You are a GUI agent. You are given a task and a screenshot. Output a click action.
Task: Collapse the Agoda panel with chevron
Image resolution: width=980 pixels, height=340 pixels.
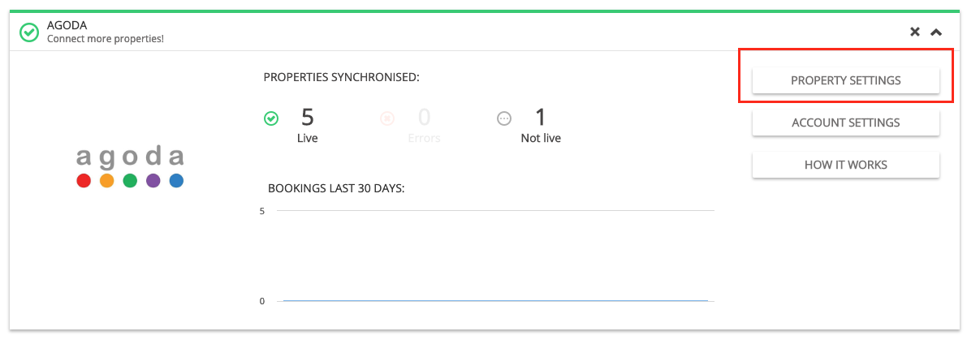936,32
